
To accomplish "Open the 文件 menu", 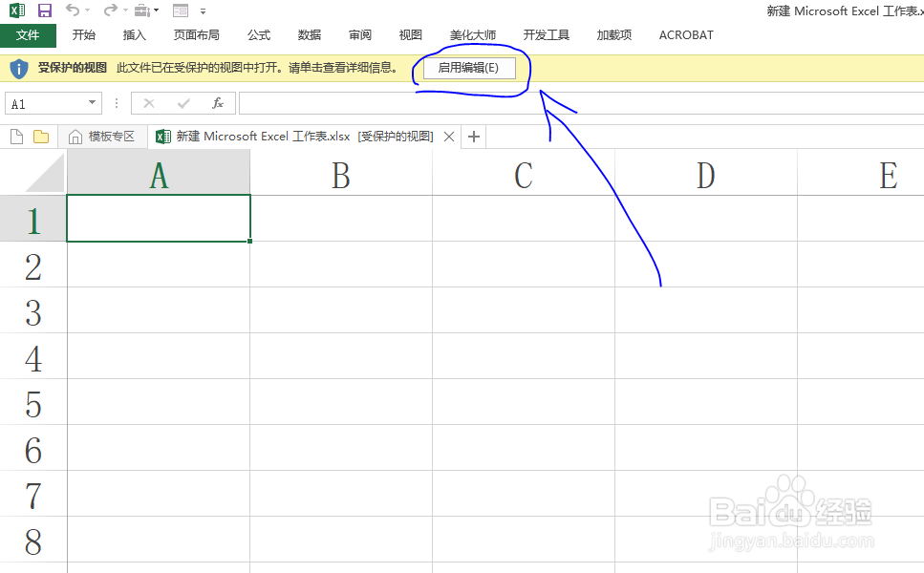I will (x=28, y=35).
